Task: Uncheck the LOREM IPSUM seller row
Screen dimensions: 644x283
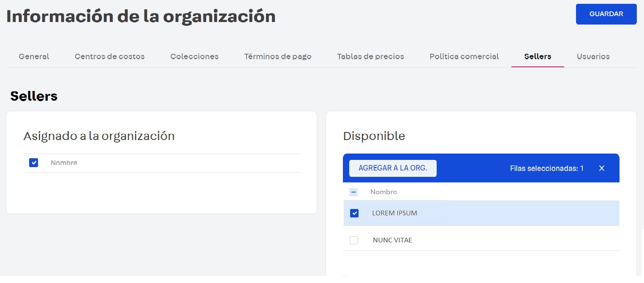Action: coord(354,213)
